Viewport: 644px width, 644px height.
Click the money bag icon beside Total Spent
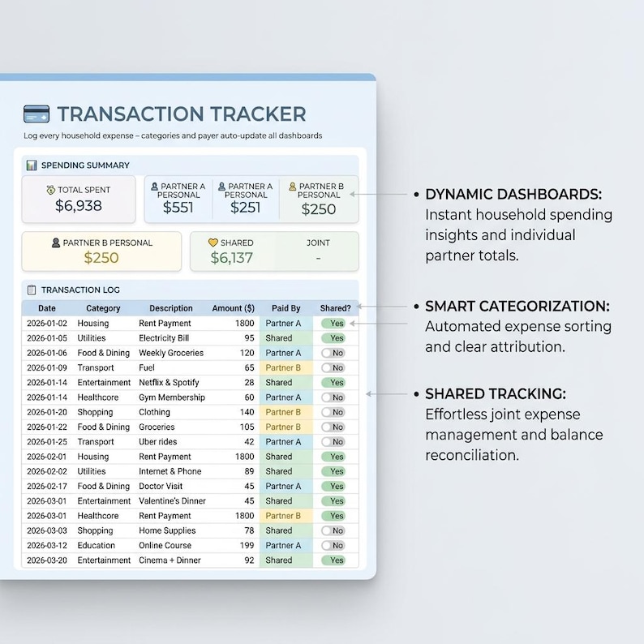[x=50, y=190]
